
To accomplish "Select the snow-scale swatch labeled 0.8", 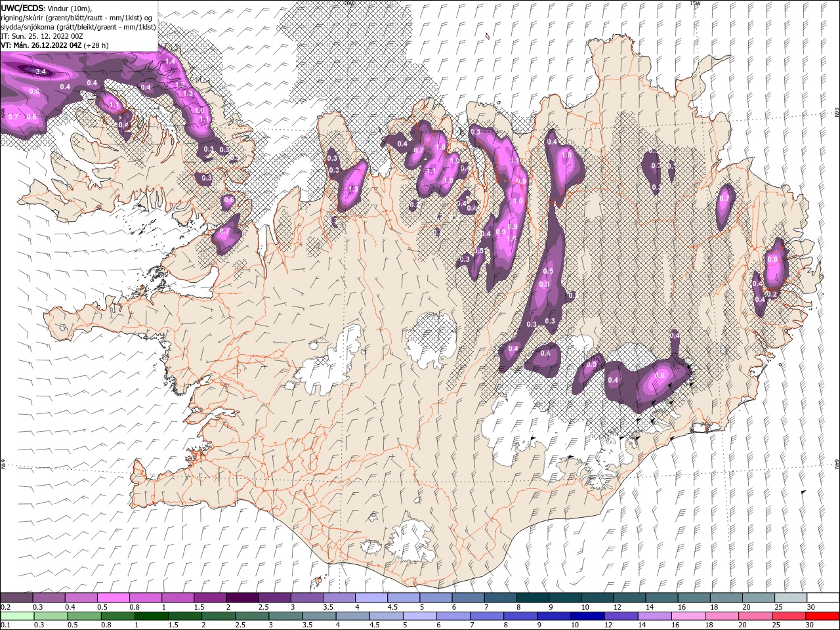I will (x=145, y=598).
